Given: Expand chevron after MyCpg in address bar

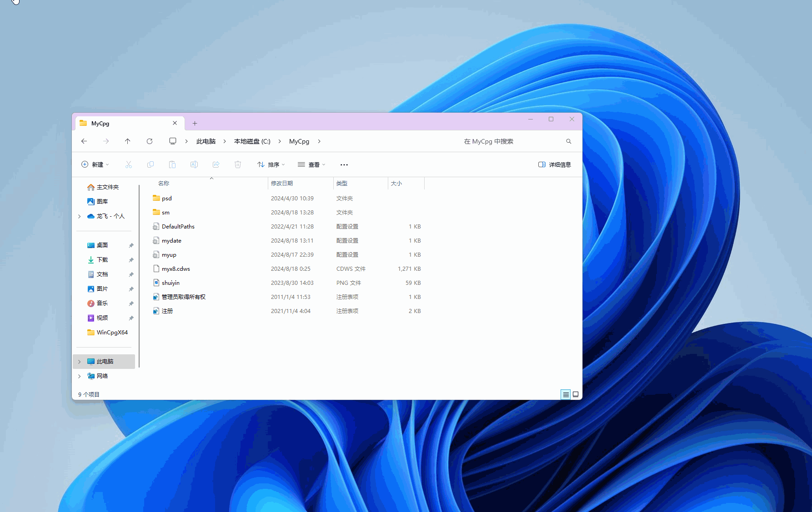Looking at the screenshot, I should 319,141.
